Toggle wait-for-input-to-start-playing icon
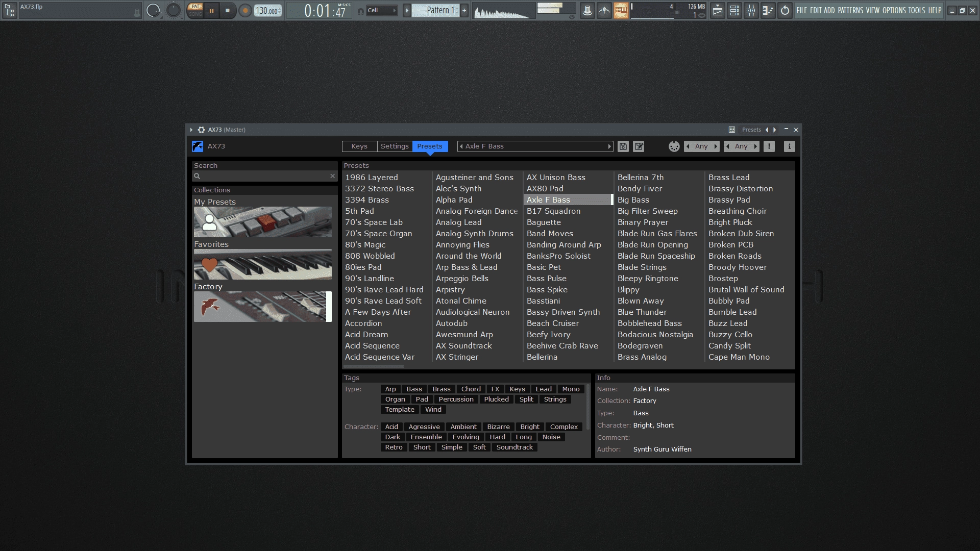980x551 pixels. click(604, 10)
